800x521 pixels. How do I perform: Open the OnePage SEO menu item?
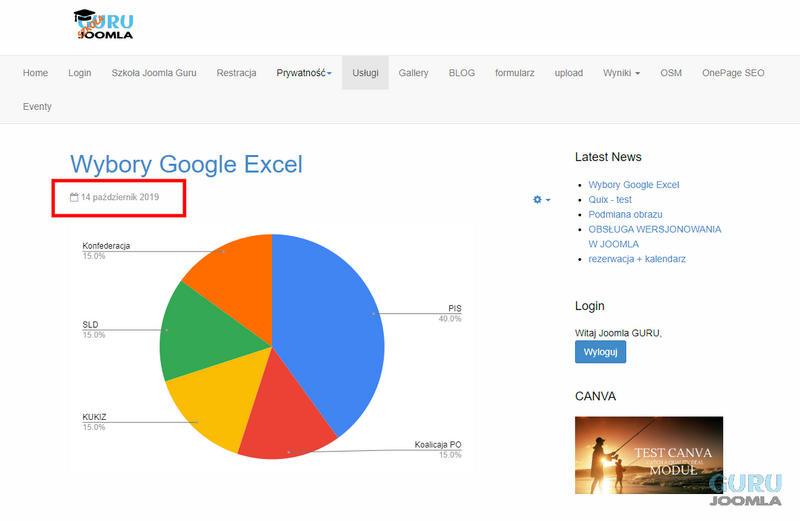[733, 73]
